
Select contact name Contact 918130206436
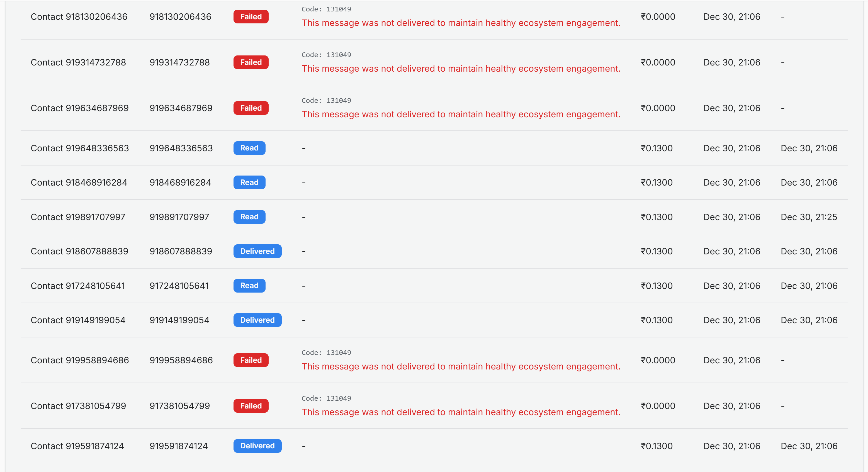pos(79,16)
